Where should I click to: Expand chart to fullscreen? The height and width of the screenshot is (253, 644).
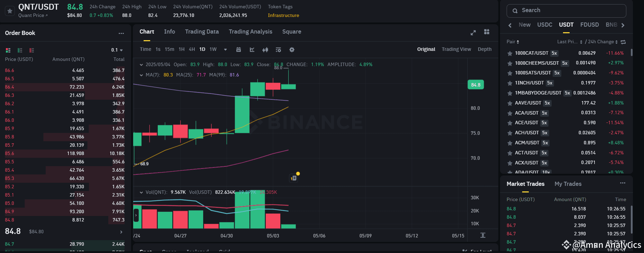[473, 33]
